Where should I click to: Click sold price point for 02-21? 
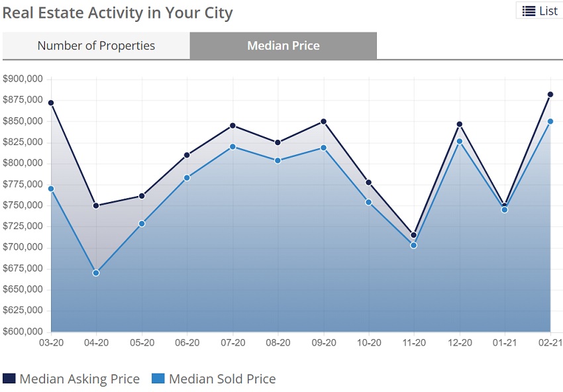click(550, 121)
